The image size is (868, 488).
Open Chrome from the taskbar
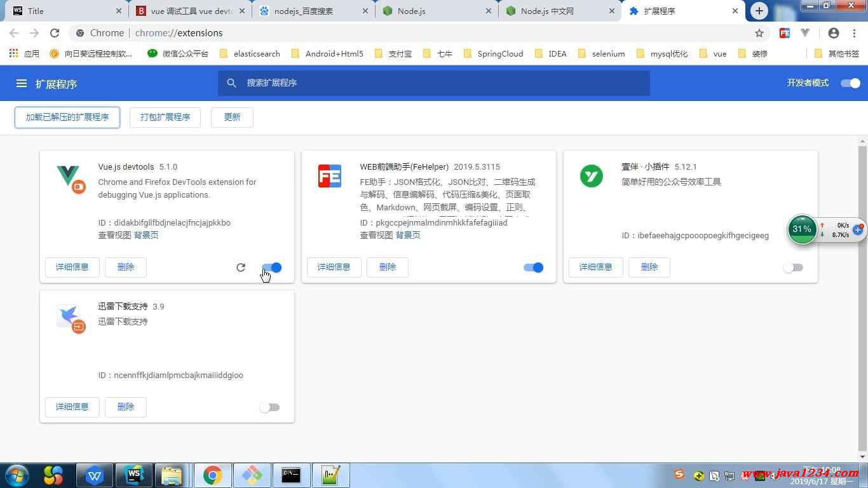(x=213, y=475)
